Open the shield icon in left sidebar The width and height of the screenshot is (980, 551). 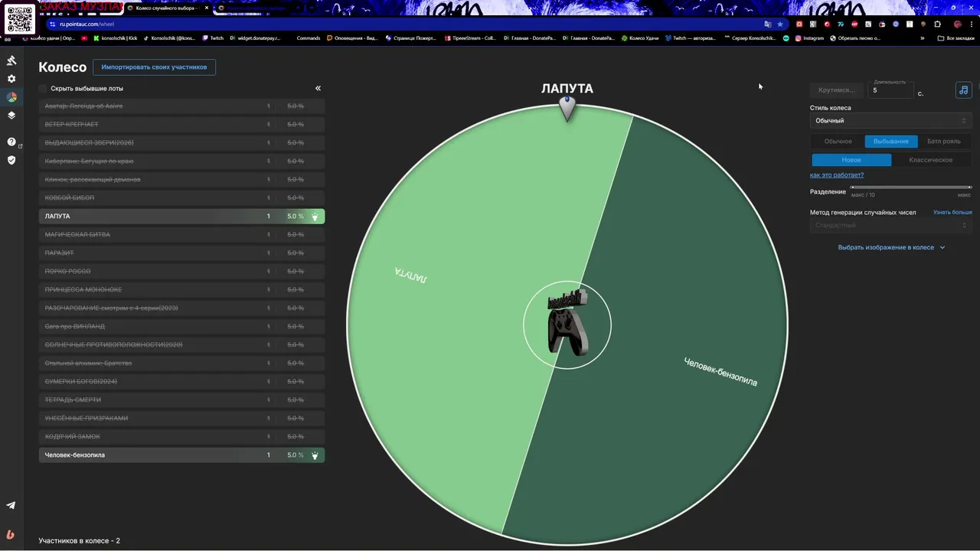[x=11, y=160]
